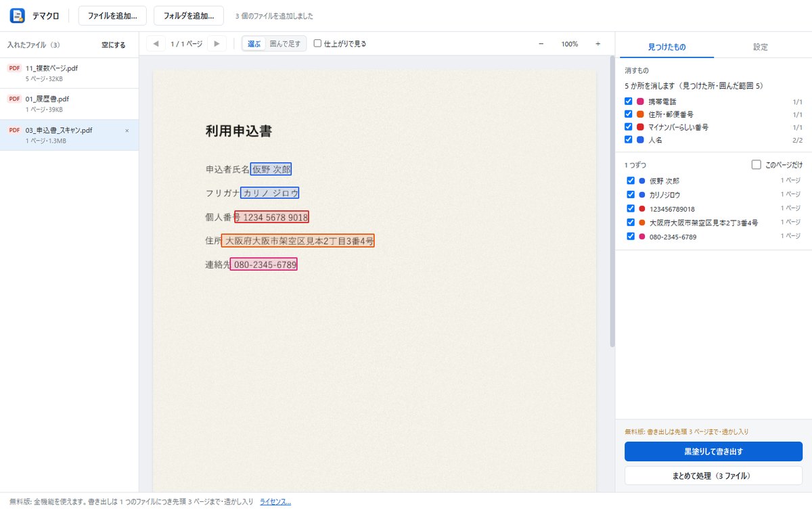Uncheck the 携帯電話 category checkbox

[629, 101]
